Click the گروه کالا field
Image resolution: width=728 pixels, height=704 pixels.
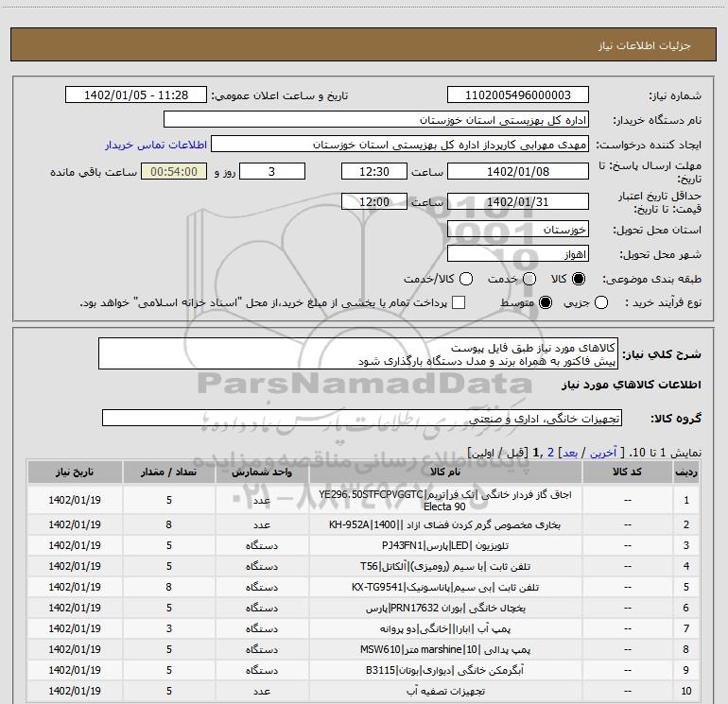click(362, 418)
